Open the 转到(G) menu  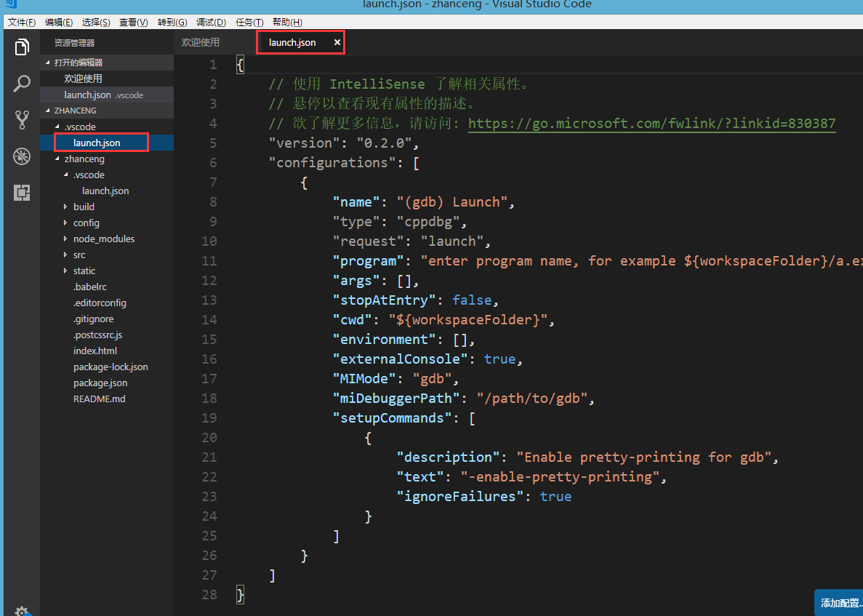pyautogui.click(x=172, y=22)
